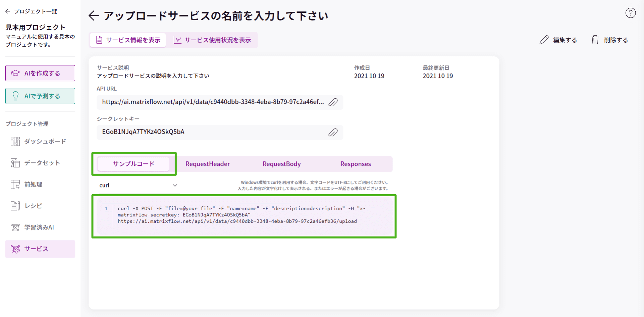Click the service icon in the sidebar
Viewport: 644px width, 317px height.
click(15, 249)
